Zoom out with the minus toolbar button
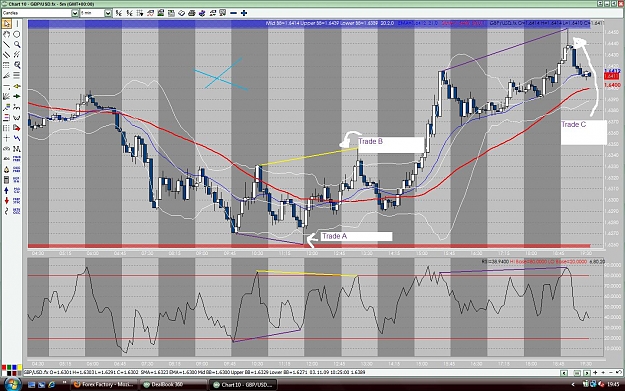Viewport: 625px width, 391px height. [x=233, y=13]
